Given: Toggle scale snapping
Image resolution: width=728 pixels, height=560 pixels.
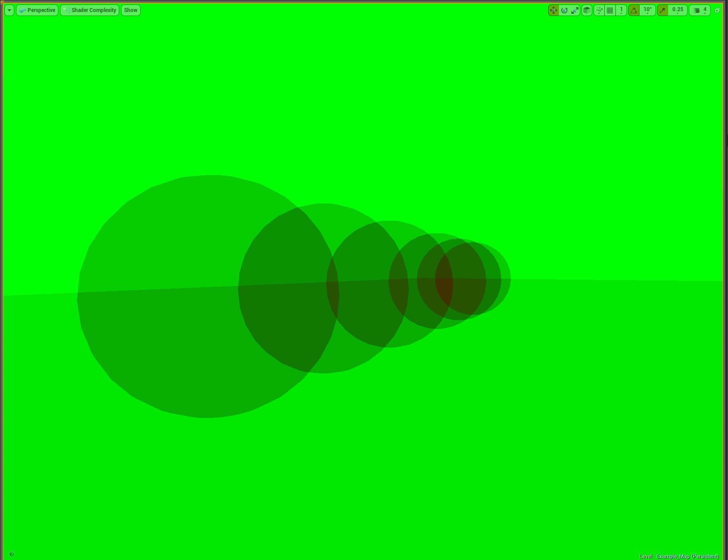Looking at the screenshot, I should click(662, 10).
